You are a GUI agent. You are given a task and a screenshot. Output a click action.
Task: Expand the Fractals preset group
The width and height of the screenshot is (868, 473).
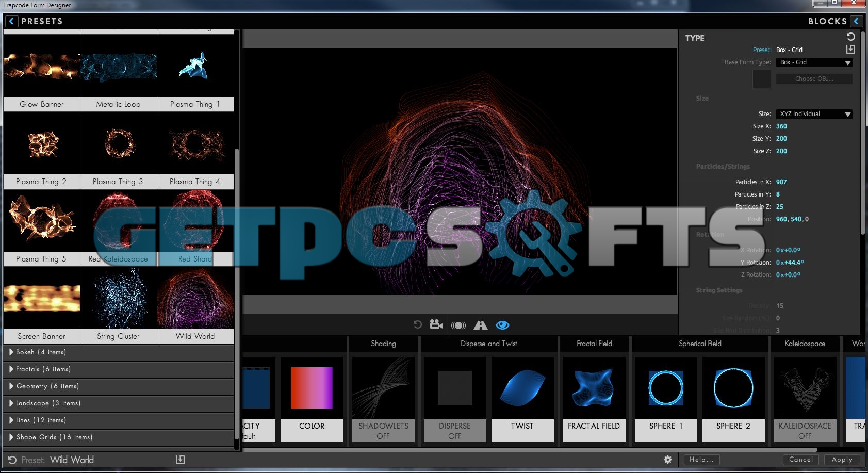pos(119,369)
